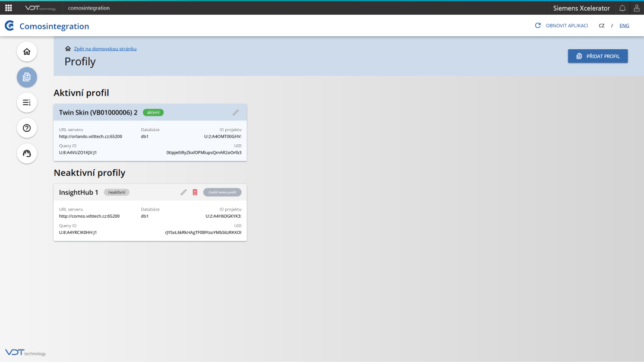The width and height of the screenshot is (644, 362).
Task: Edit the InsightHub 1 profile
Action: point(184,192)
